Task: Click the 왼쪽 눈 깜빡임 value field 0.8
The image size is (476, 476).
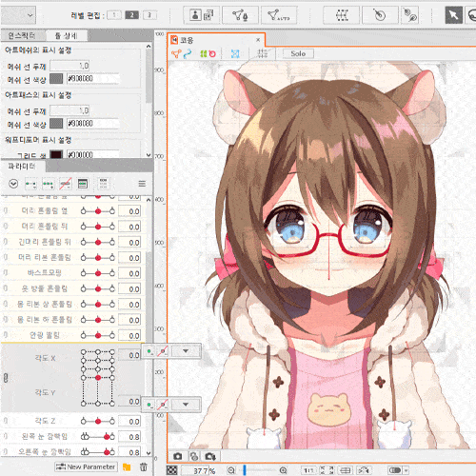Action: click(x=129, y=437)
